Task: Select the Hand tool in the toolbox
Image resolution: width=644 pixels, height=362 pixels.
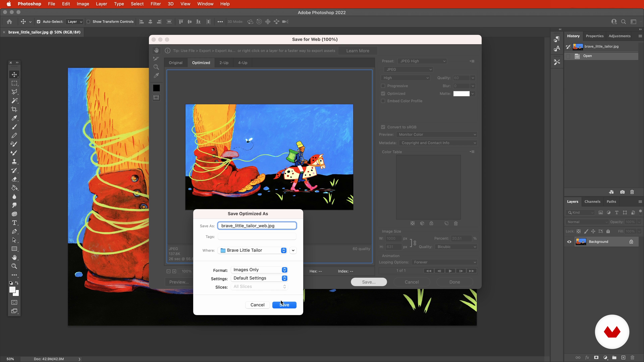Action: point(14,258)
